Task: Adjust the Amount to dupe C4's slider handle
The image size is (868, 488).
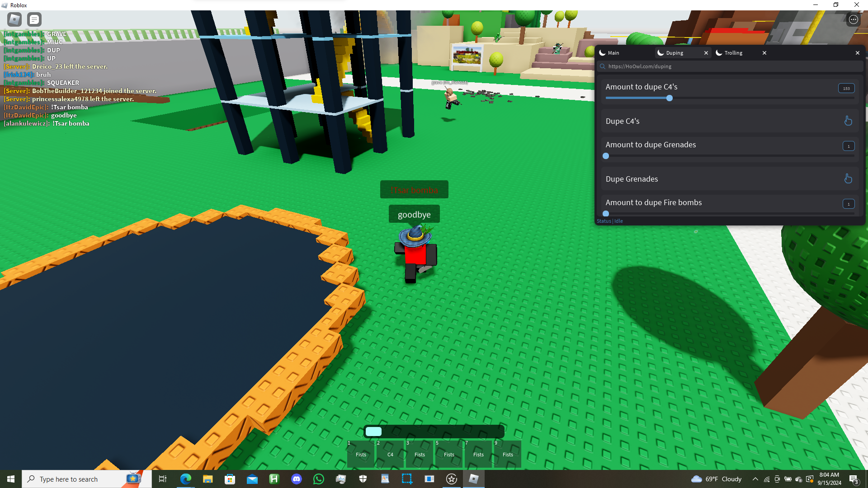Action: (x=669, y=98)
